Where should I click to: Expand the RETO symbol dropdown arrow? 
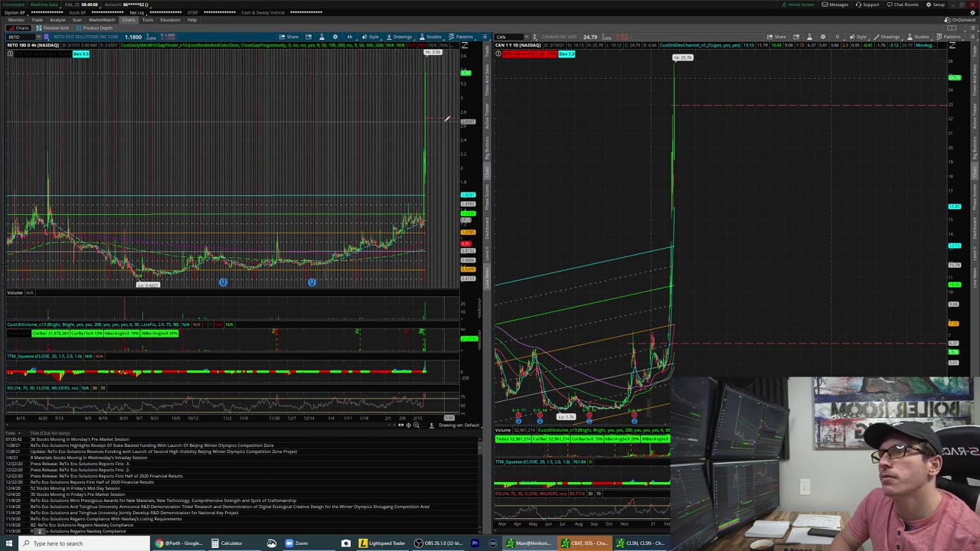39,37
